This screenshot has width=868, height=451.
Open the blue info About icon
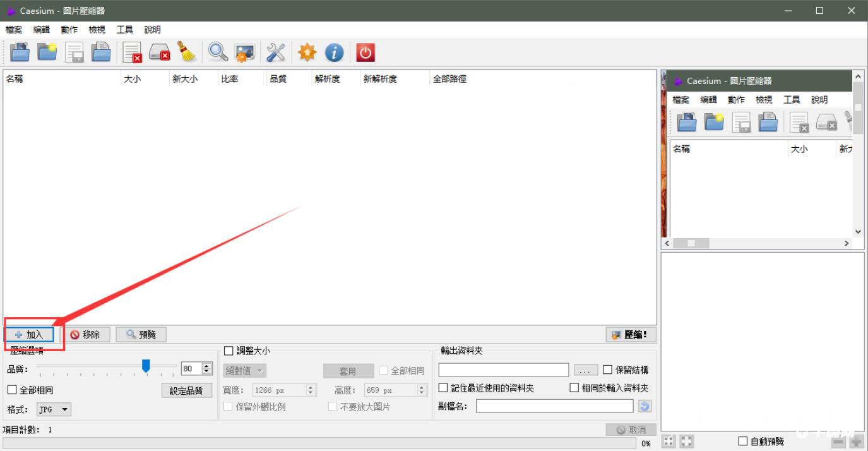[x=334, y=52]
